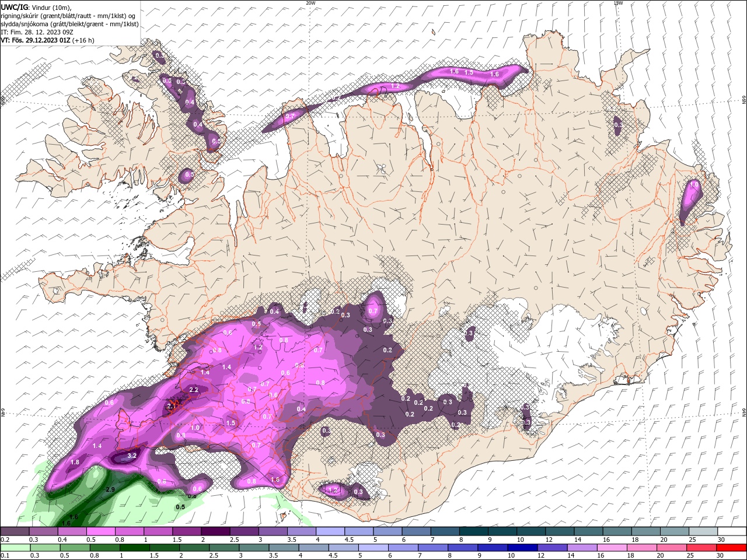Click the '1.8' snow value on the map
Screen dimensions: 747x560
pos(75,462)
